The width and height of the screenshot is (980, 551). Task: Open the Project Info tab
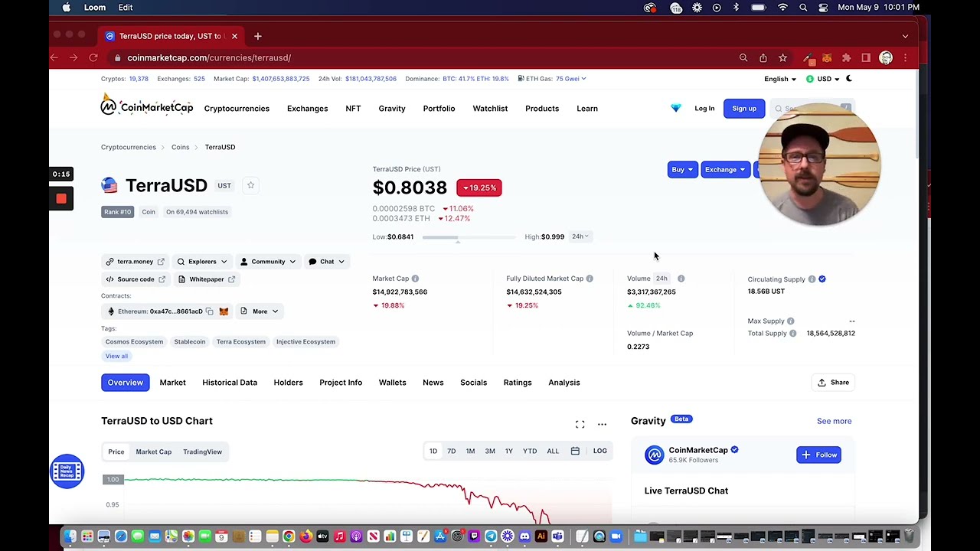(x=341, y=383)
